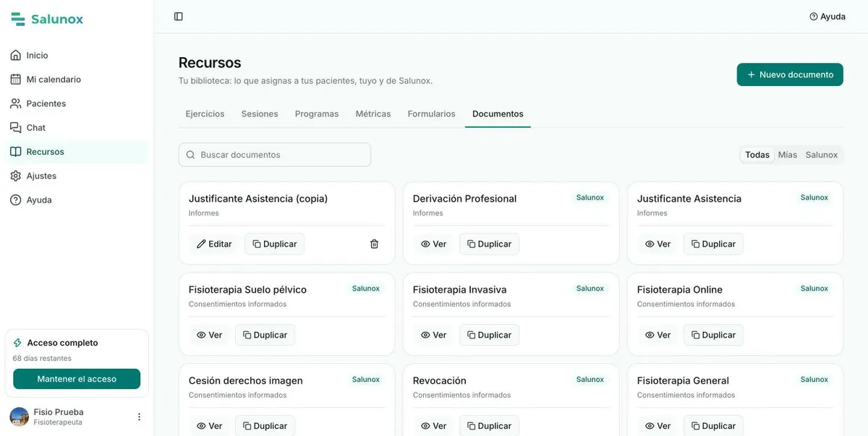This screenshot has width=868, height=436.
Task: Select the Todas filter
Action: tap(757, 155)
